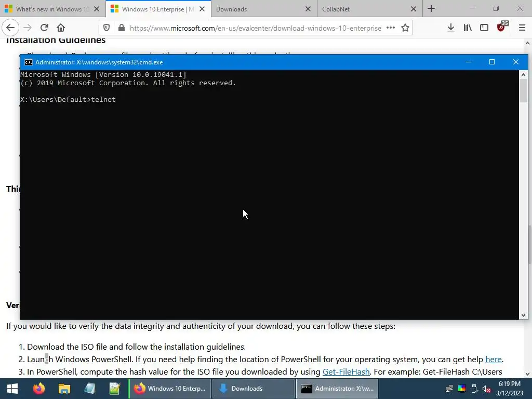Open the Library bookshelf icon
This screenshot has height=399, width=532.
468,28
